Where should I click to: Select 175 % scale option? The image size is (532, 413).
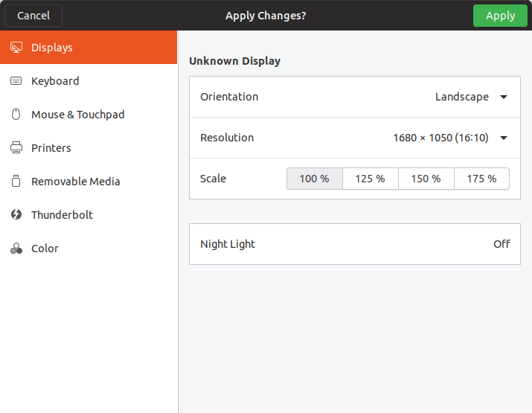(x=481, y=179)
